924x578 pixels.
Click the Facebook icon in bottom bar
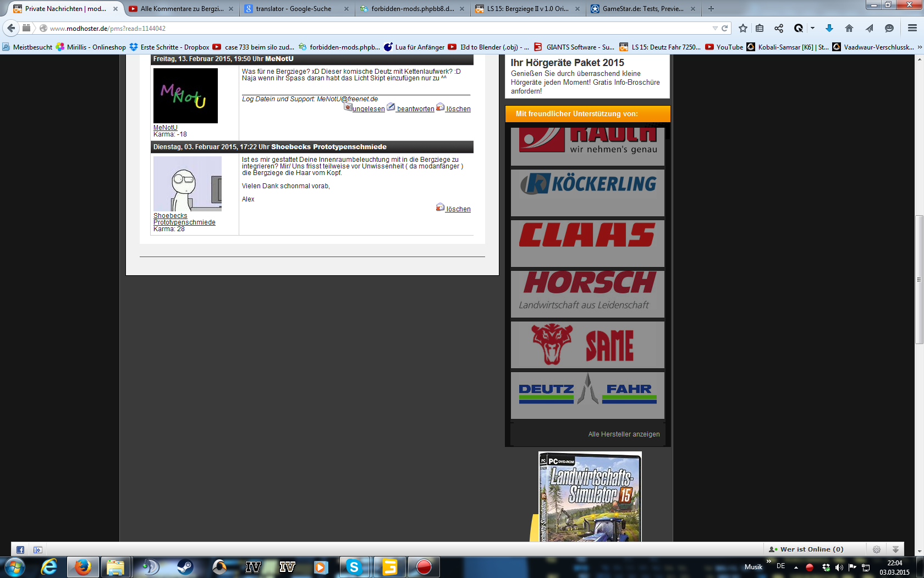tap(20, 549)
